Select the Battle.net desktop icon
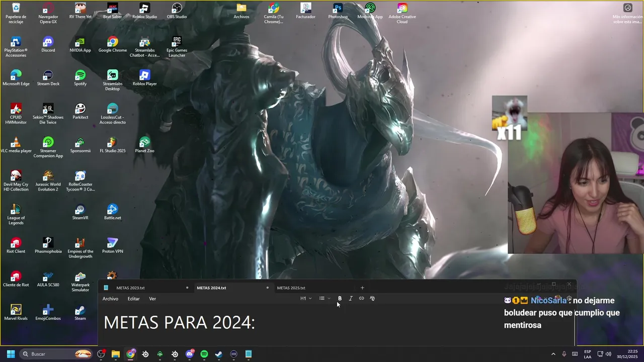Viewport: 644px width, 362px height. point(112,213)
